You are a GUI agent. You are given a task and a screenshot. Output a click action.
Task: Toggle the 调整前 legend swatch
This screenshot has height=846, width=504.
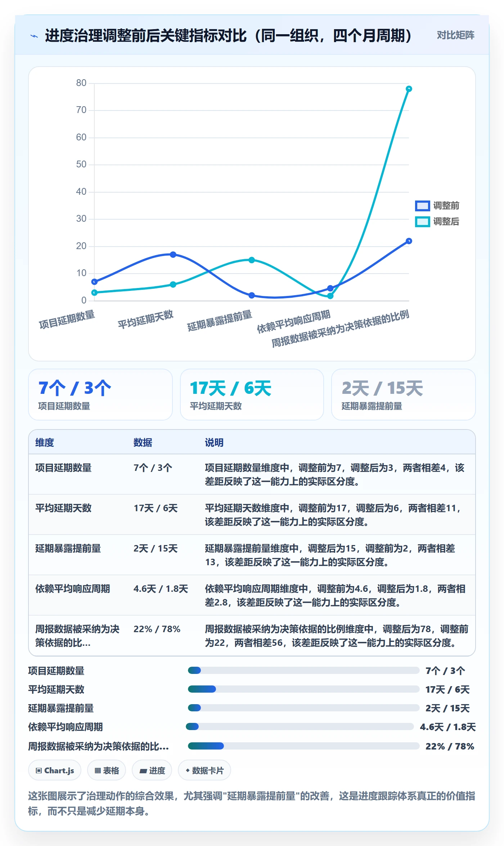click(x=422, y=206)
